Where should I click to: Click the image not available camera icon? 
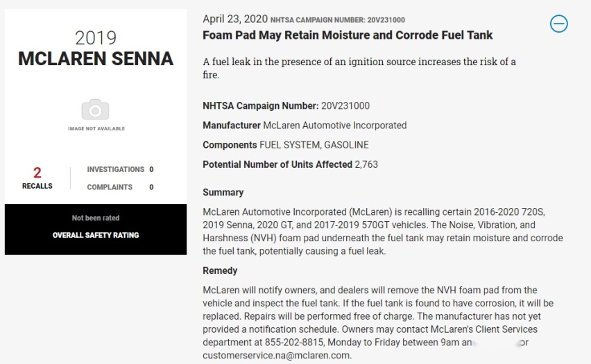point(95,110)
